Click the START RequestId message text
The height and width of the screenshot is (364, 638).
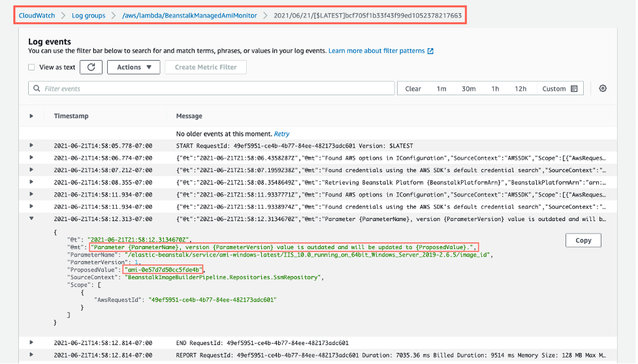tap(295, 145)
